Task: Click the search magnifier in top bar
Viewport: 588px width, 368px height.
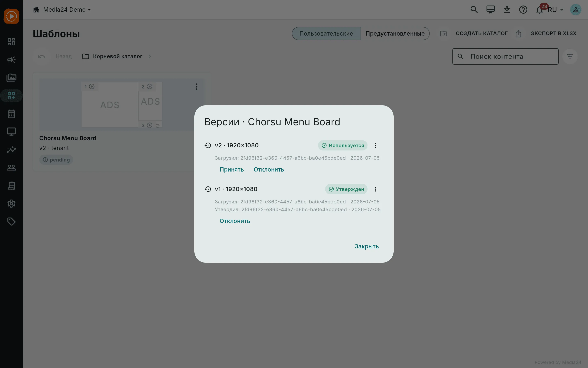Action: coord(474,9)
